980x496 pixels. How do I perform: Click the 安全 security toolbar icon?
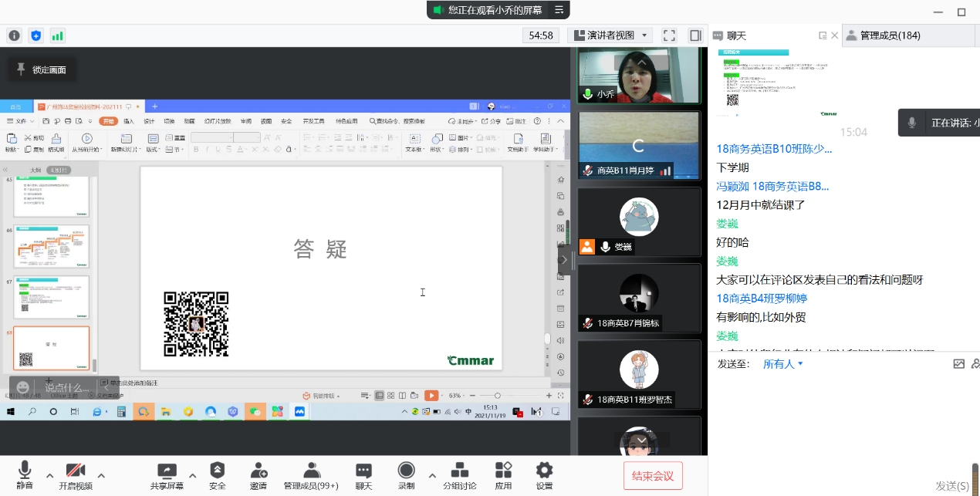pyautogui.click(x=218, y=476)
